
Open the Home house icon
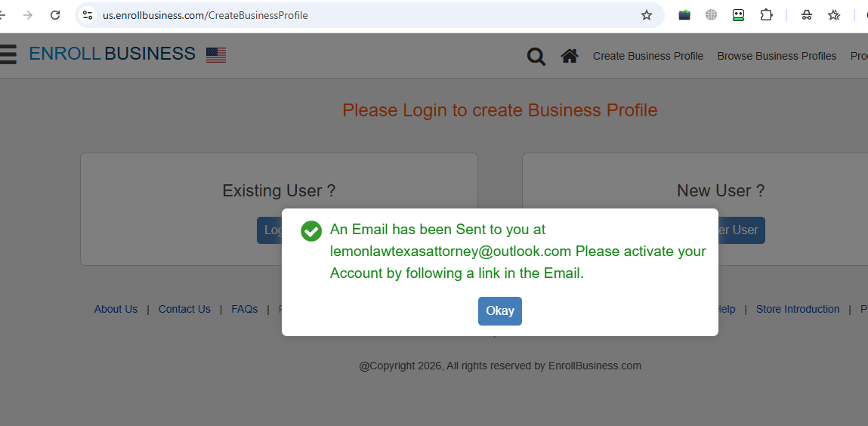coord(570,56)
